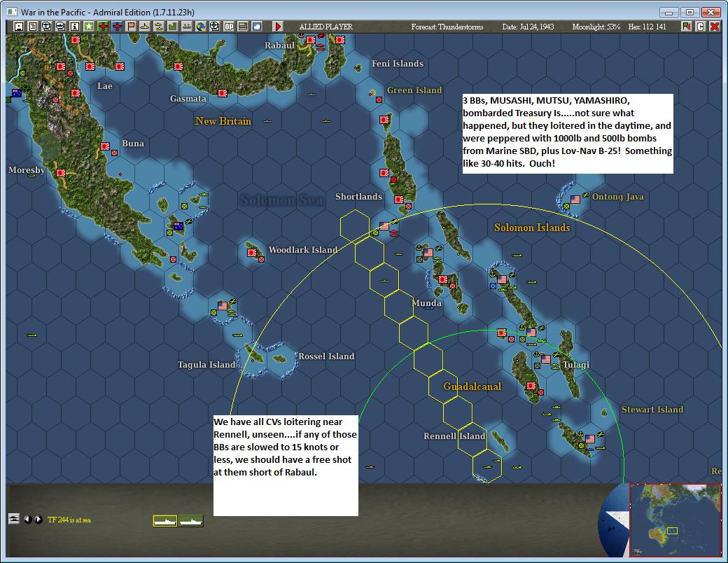Image resolution: width=728 pixels, height=563 pixels.
Task: Click the red plane on green icon
Action: click(x=103, y=27)
